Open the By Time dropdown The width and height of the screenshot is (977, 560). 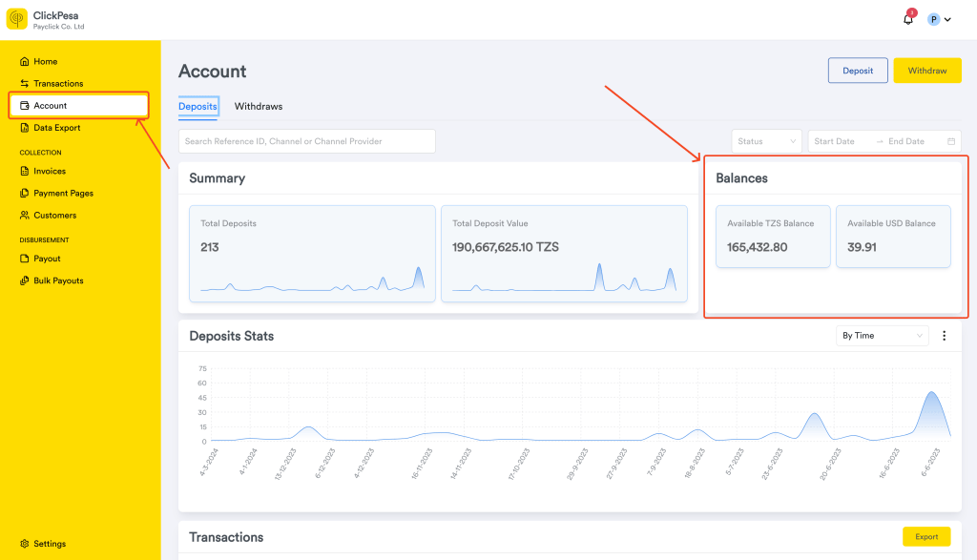(882, 336)
